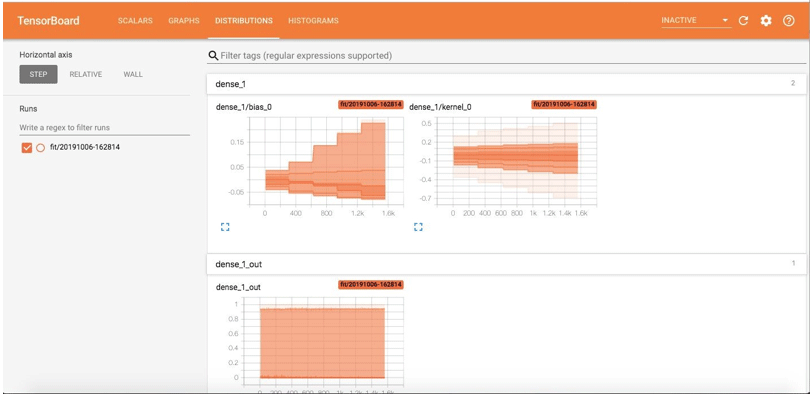Click run tag badge on dense_1/kernel_0 chart

(x=564, y=105)
